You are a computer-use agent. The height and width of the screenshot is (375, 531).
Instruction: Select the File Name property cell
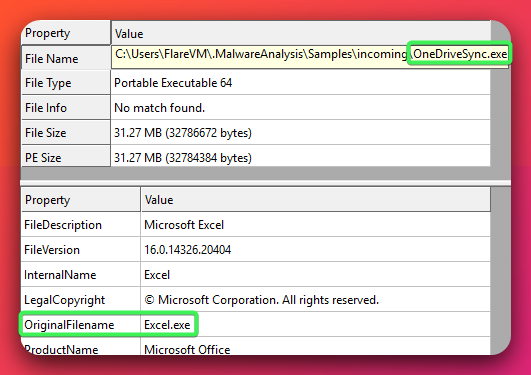tap(66, 58)
